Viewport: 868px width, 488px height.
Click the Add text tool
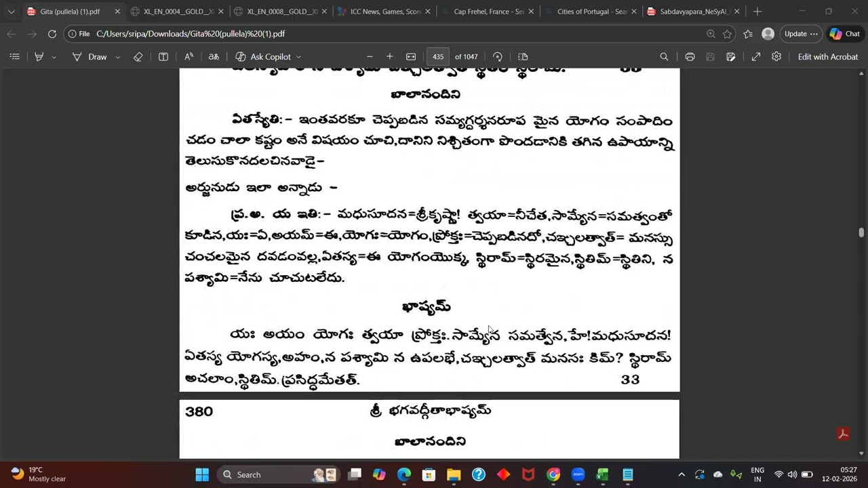coord(163,57)
